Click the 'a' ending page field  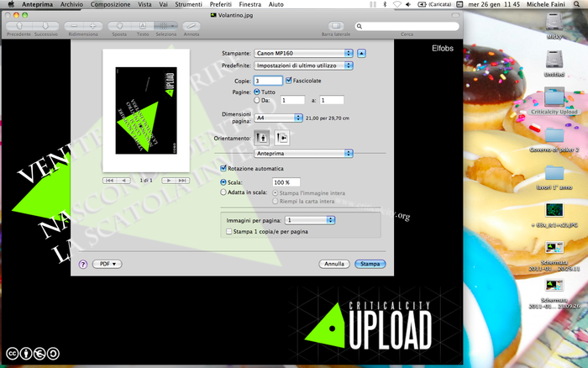(x=332, y=100)
